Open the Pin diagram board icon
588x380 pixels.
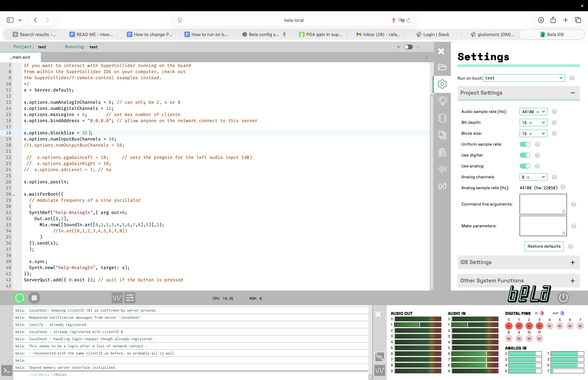442,118
